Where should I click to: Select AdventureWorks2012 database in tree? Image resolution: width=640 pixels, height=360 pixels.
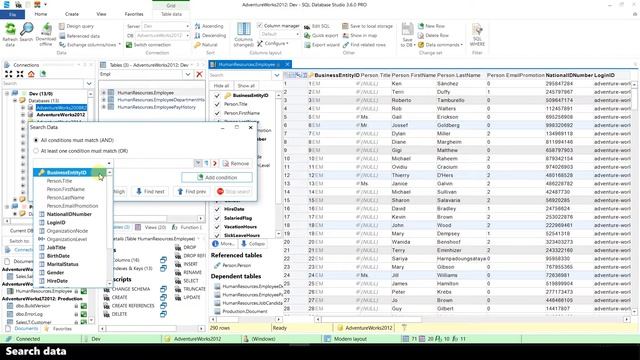pos(61,115)
